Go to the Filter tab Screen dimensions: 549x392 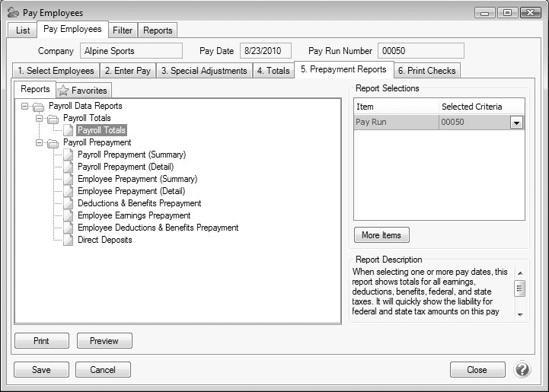(122, 30)
